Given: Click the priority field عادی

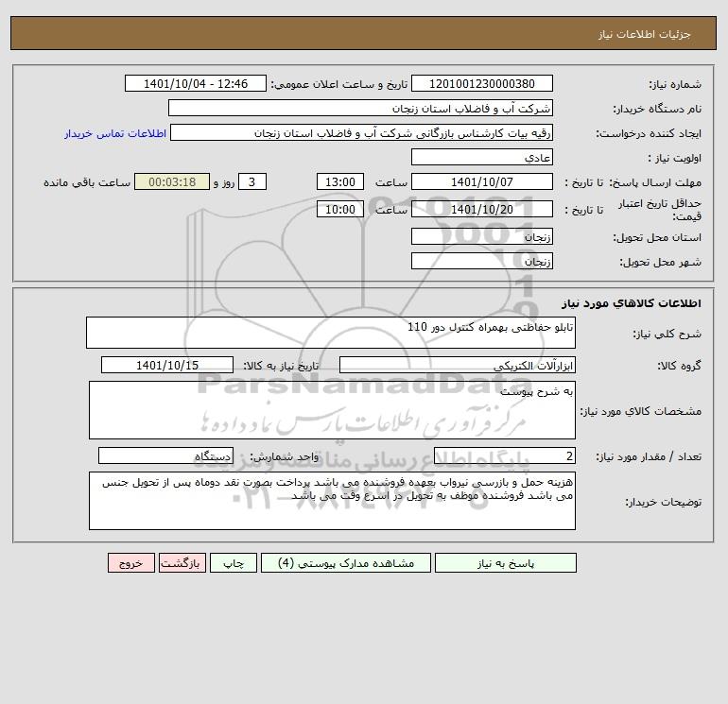Looking at the screenshot, I should (x=482, y=157).
